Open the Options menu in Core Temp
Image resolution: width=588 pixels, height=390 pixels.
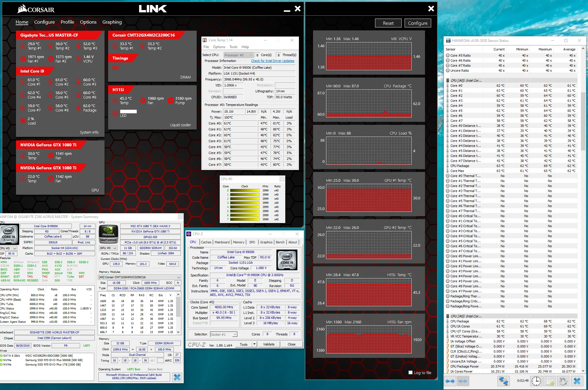pyautogui.click(x=219, y=47)
